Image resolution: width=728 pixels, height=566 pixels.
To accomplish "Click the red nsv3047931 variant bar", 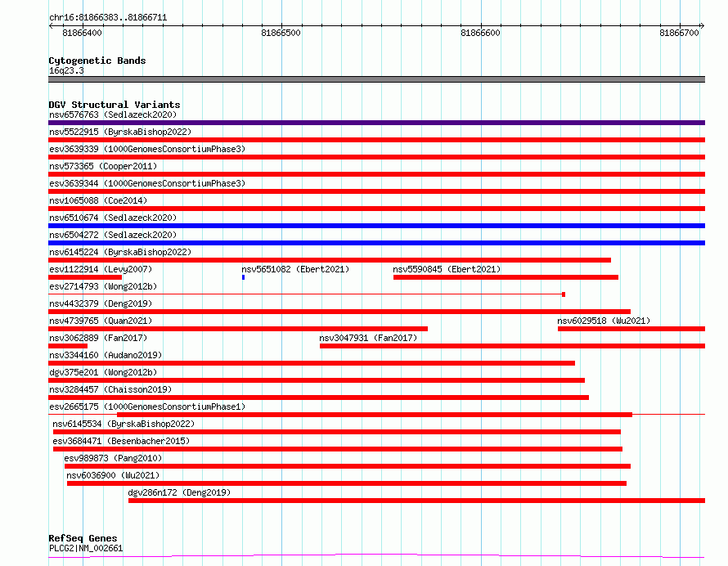I will click(x=513, y=346).
